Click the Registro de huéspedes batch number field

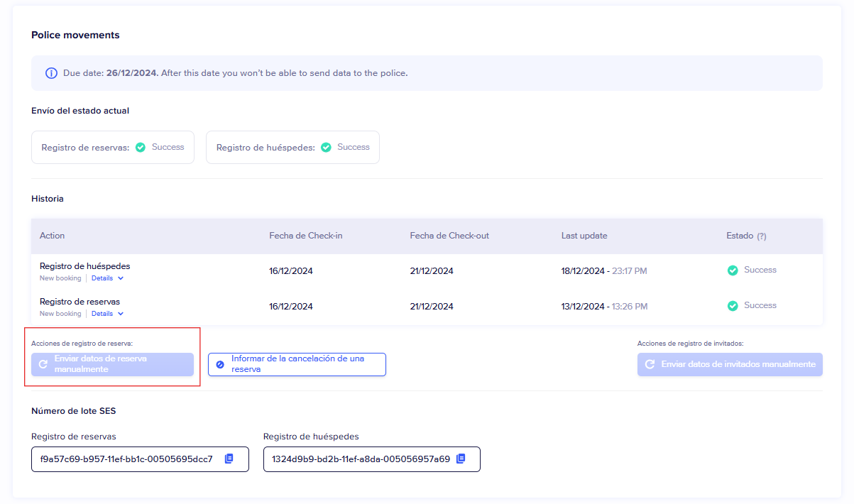(x=361, y=459)
